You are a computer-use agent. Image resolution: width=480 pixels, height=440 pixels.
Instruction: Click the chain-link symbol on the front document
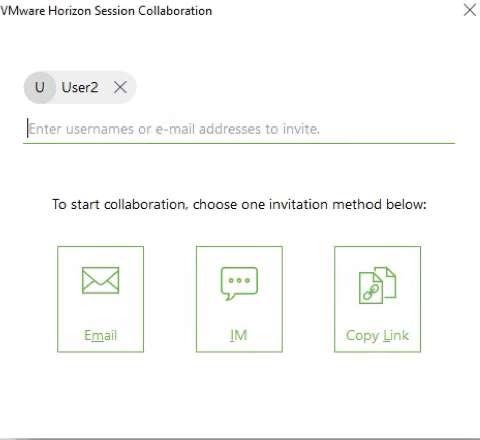371,292
